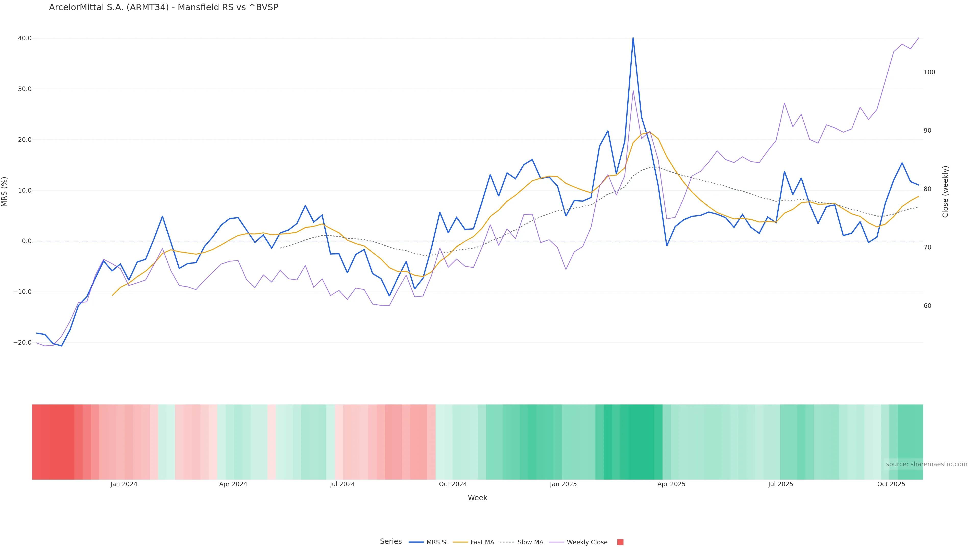This screenshot has width=980, height=551.
Task: Select the Jul 2025 x-axis label
Action: point(780,484)
